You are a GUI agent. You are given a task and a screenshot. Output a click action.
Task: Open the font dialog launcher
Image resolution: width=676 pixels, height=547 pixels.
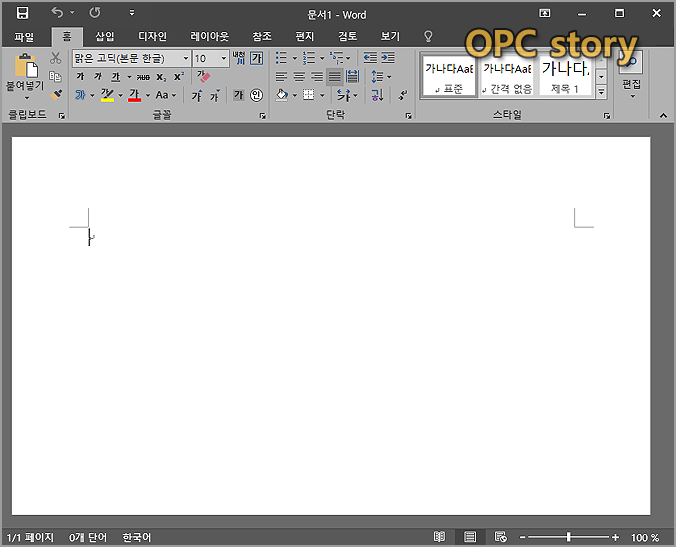263,116
